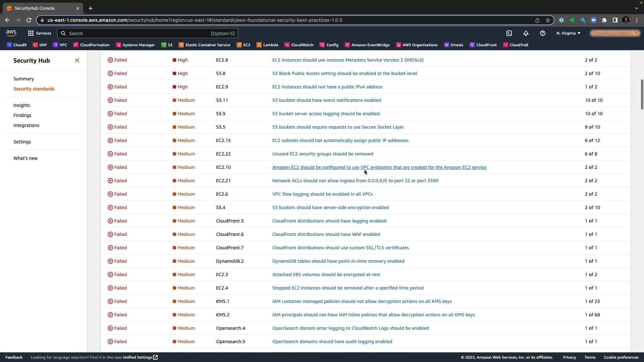This screenshot has height=362, width=644.
Task: Open the EC2.8 IMDSv2 control link
Action: 347,60
